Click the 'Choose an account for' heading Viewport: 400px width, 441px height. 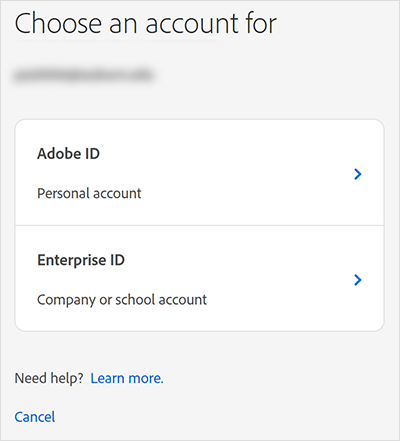coord(146,23)
